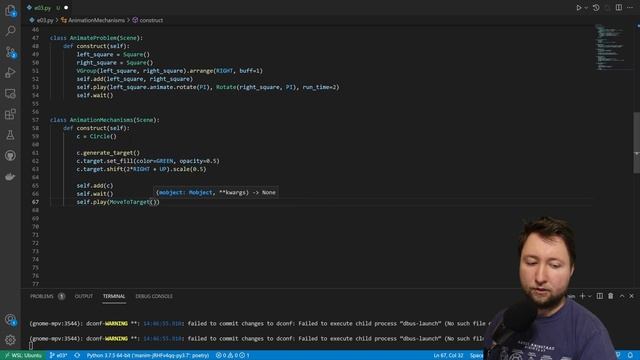
Task: Synchronize changes from the status bar icon
Action: click(77, 356)
